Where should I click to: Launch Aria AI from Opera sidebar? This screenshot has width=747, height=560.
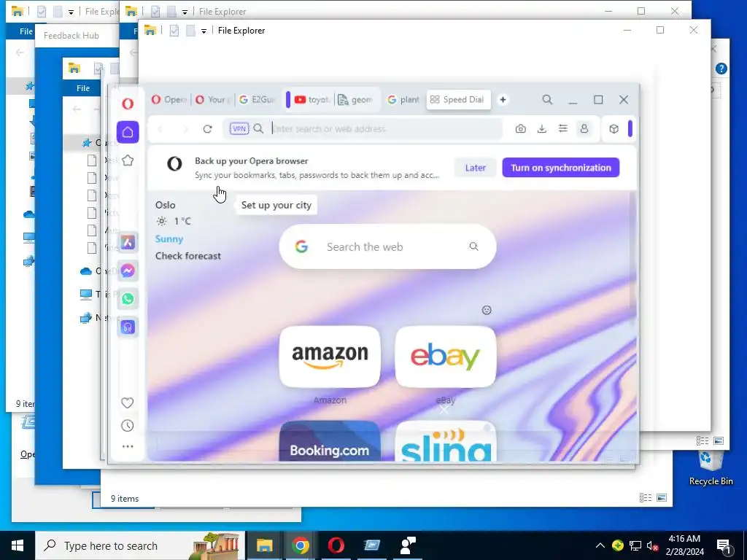coord(128,242)
